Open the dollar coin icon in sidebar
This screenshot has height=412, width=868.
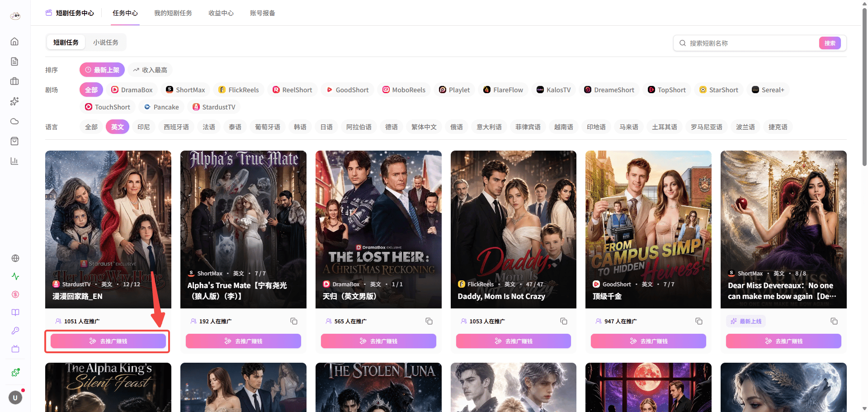[15, 294]
